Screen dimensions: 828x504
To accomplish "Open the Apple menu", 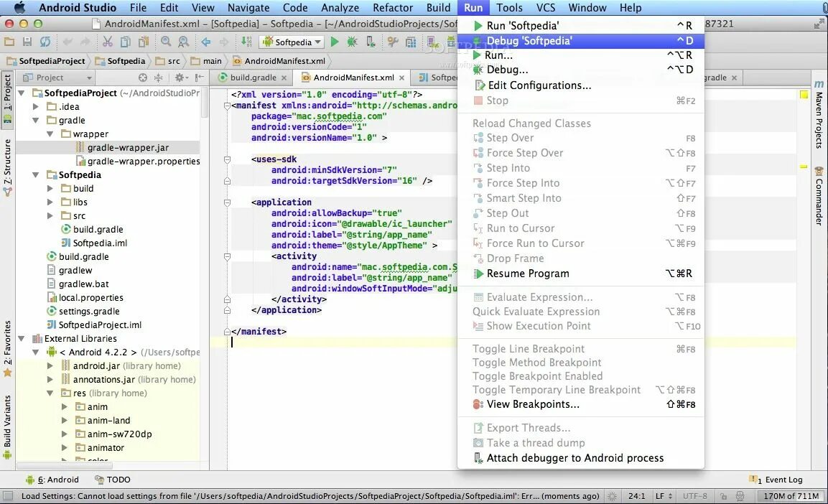I will tap(19, 7).
